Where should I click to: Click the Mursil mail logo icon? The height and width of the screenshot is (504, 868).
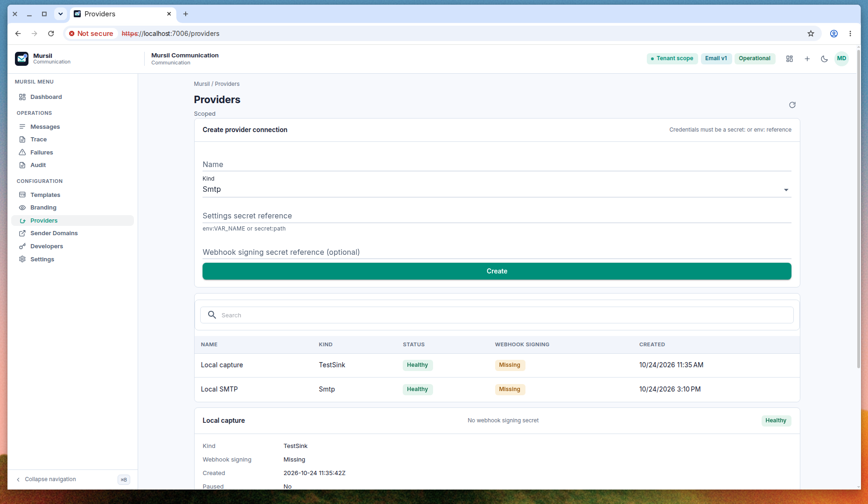coord(21,58)
